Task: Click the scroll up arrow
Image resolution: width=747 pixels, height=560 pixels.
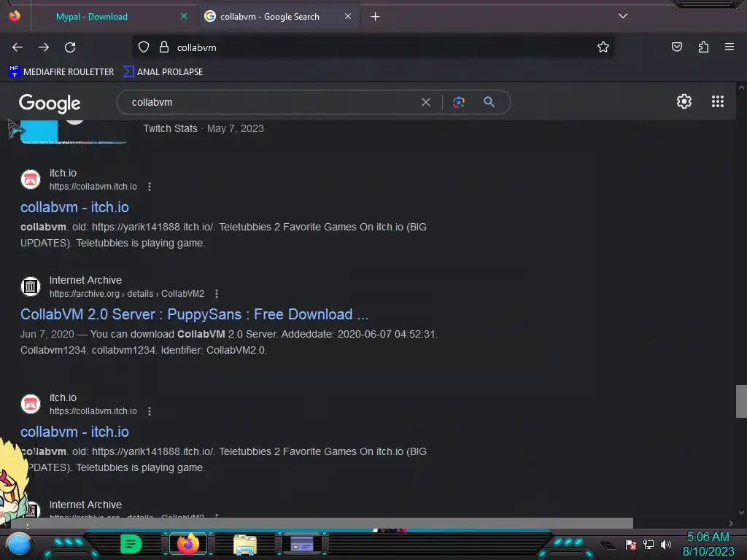Action: pos(741,88)
